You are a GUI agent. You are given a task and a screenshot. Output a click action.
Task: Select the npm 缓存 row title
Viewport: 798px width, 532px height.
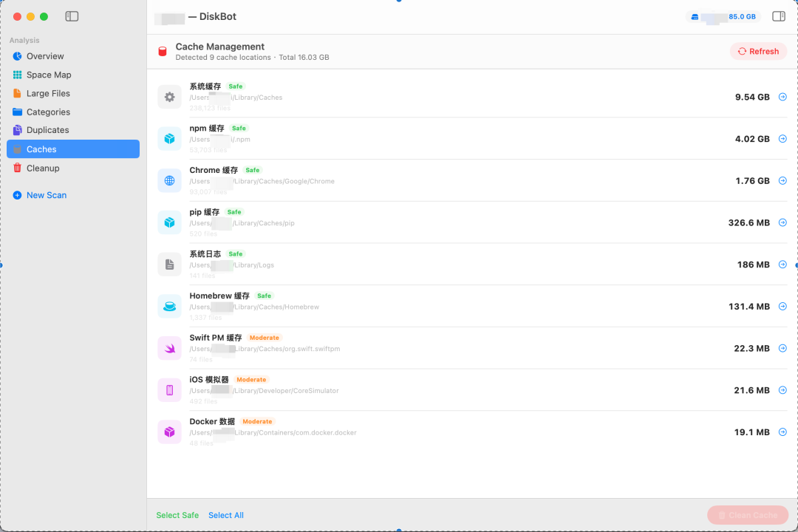point(207,129)
